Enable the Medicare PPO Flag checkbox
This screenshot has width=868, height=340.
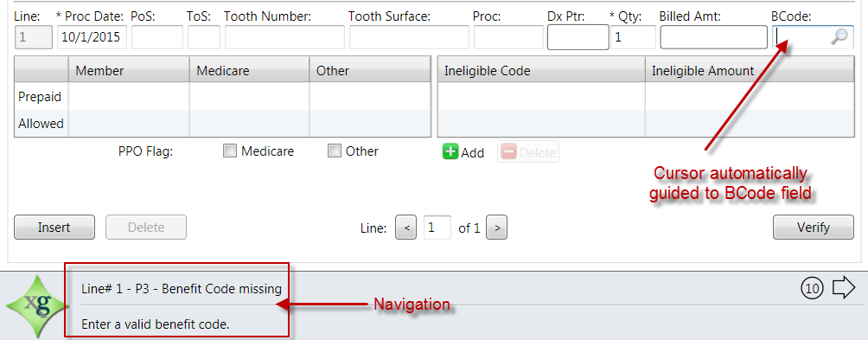[x=230, y=151]
